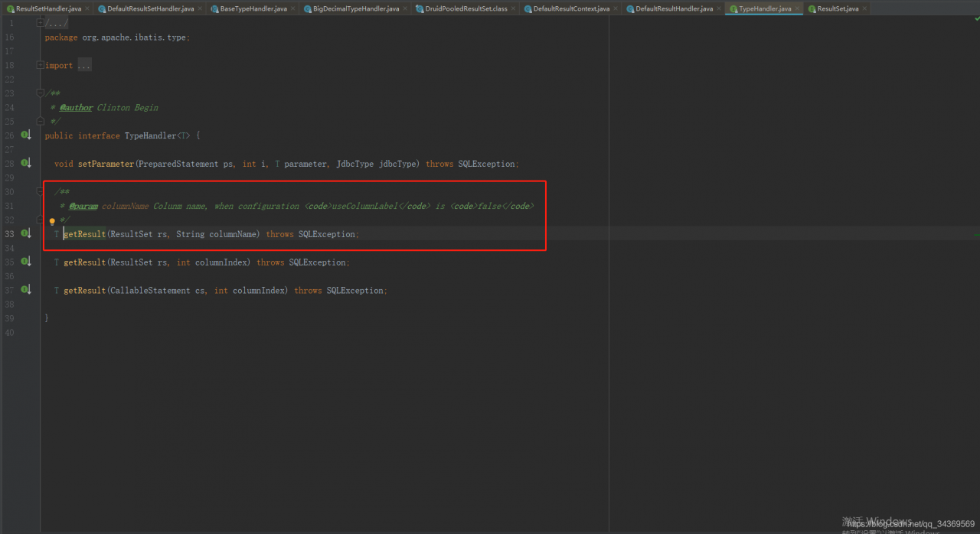Viewport: 980px width, 534px height.
Task: Open the DefaultResultSetHandler.java tab
Action: pos(145,8)
